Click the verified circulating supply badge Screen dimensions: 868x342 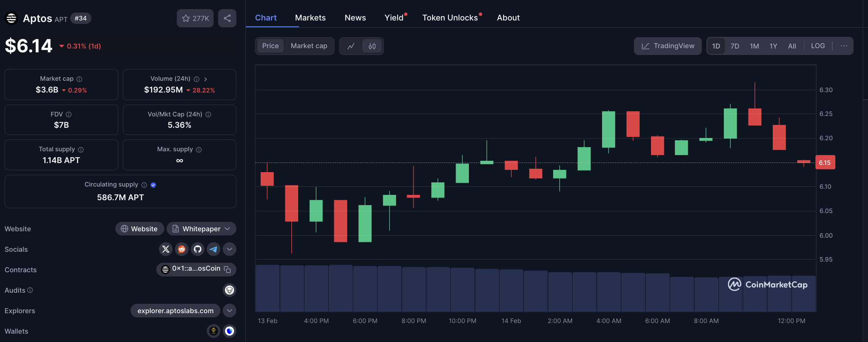coord(153,185)
